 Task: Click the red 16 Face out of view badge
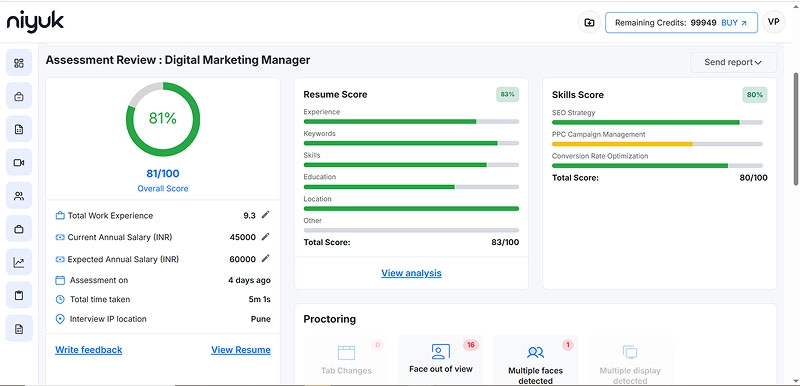point(470,345)
